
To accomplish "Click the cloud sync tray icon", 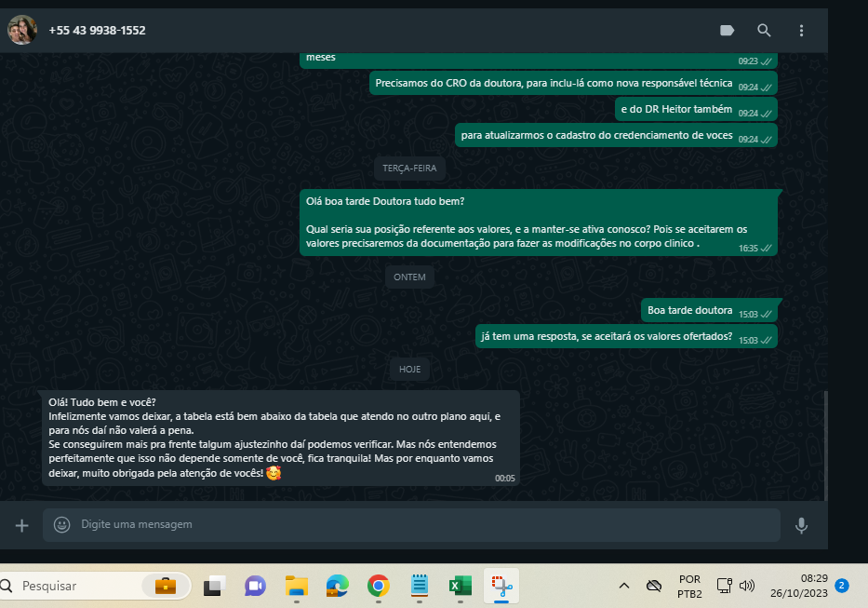I will point(654,586).
